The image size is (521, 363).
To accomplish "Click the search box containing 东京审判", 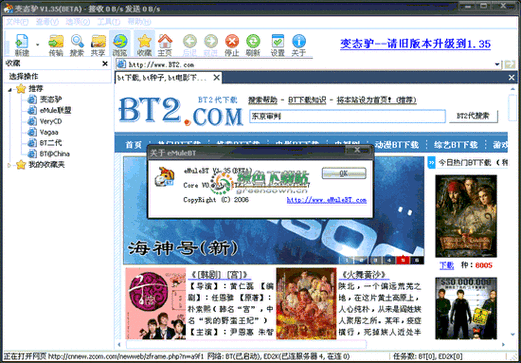I will tap(347, 116).
